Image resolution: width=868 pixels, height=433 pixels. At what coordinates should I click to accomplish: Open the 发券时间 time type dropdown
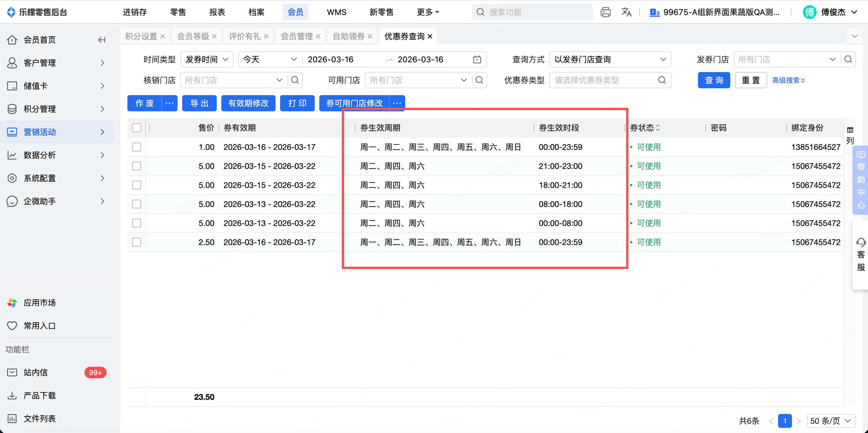tap(207, 60)
